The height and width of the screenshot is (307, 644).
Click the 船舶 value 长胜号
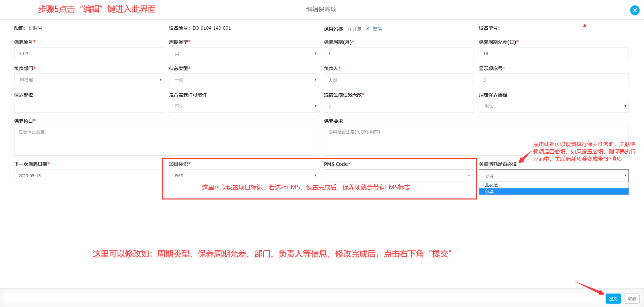click(35, 28)
